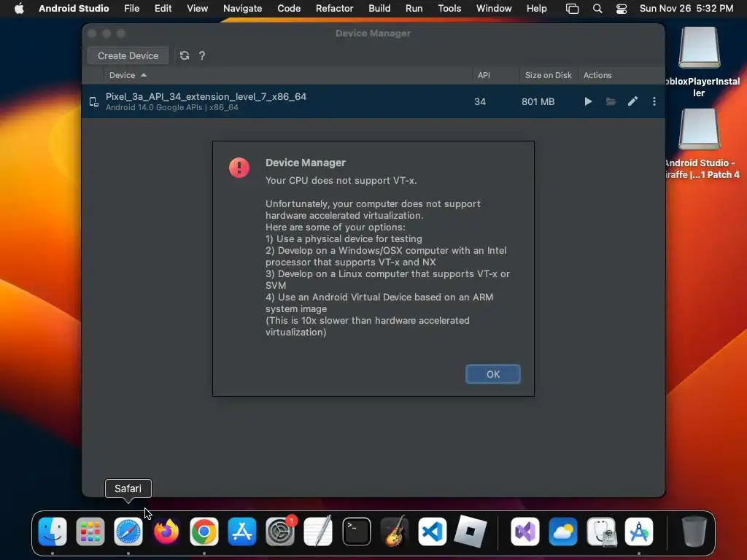
Task: Click the 801 MB size value
Action: click(x=538, y=101)
